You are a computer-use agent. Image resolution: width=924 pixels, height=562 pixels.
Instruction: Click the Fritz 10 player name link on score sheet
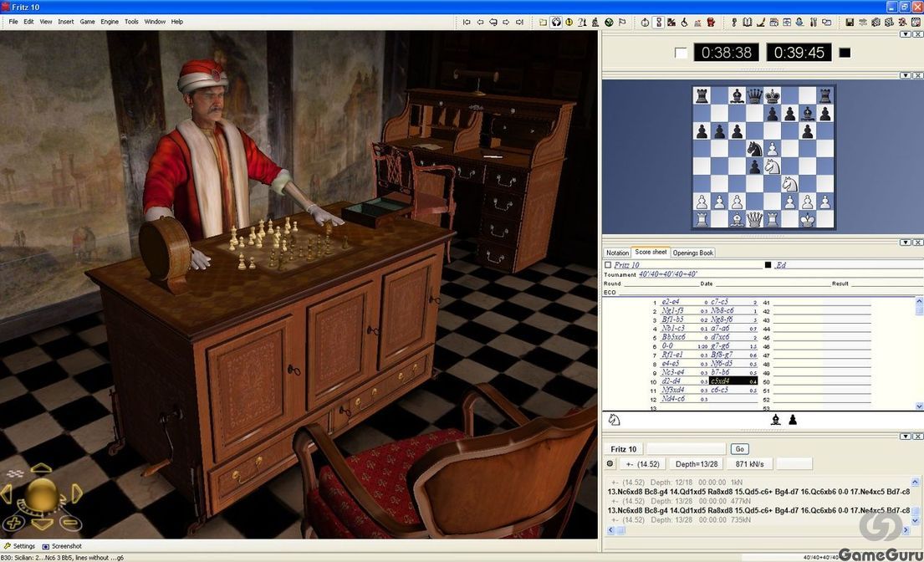click(x=626, y=265)
